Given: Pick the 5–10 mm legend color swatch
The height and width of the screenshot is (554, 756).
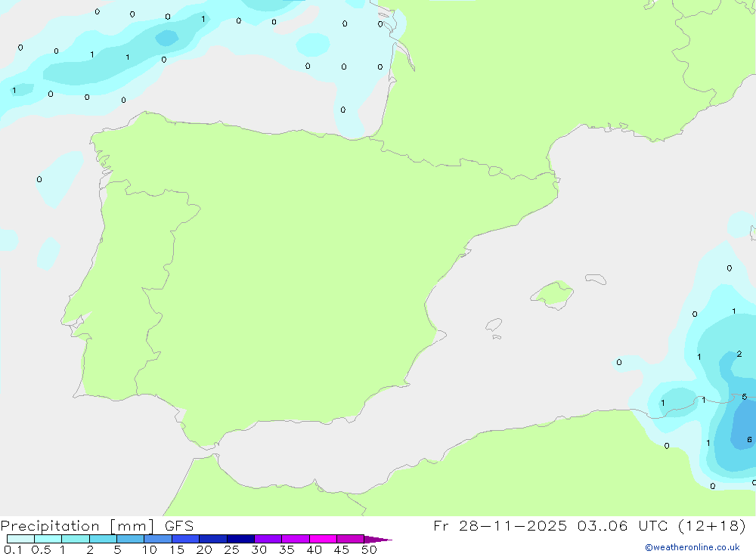Looking at the screenshot, I should [130, 539].
